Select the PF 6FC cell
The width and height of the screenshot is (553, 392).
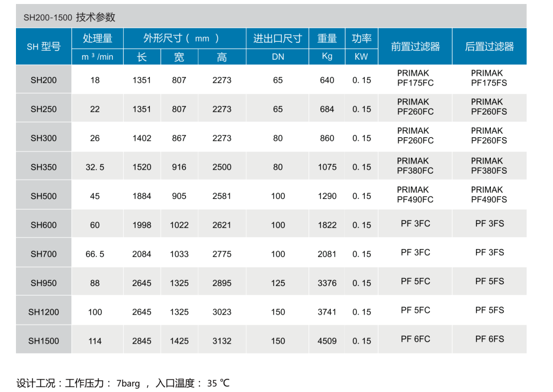point(415,339)
